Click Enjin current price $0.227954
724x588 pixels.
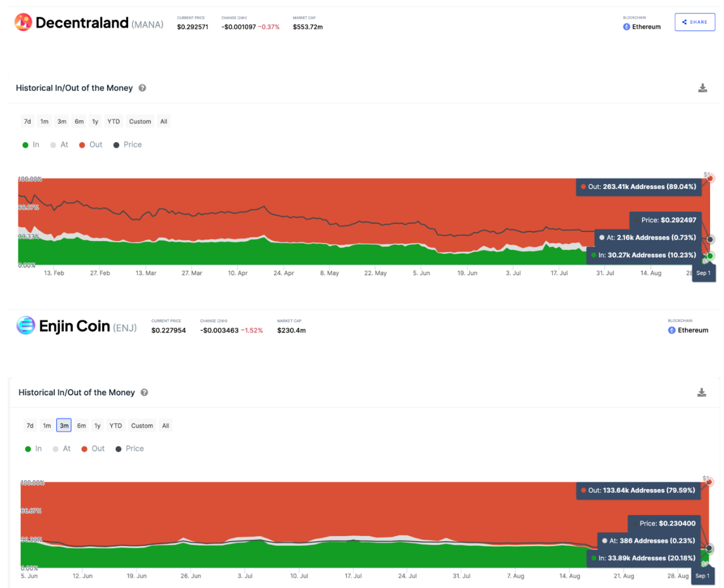point(168,330)
